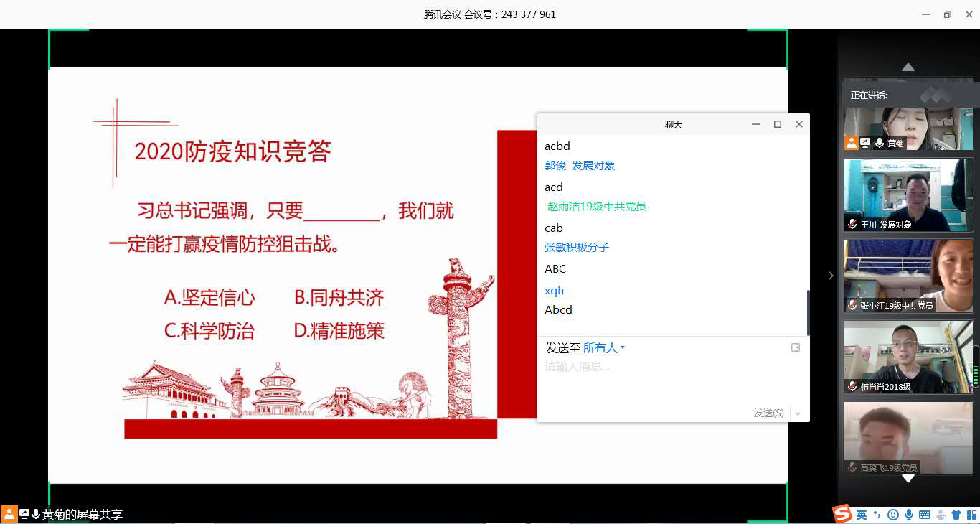Click the Sogou voice input microphone
Image resolution: width=980 pixels, height=524 pixels.
click(x=909, y=515)
